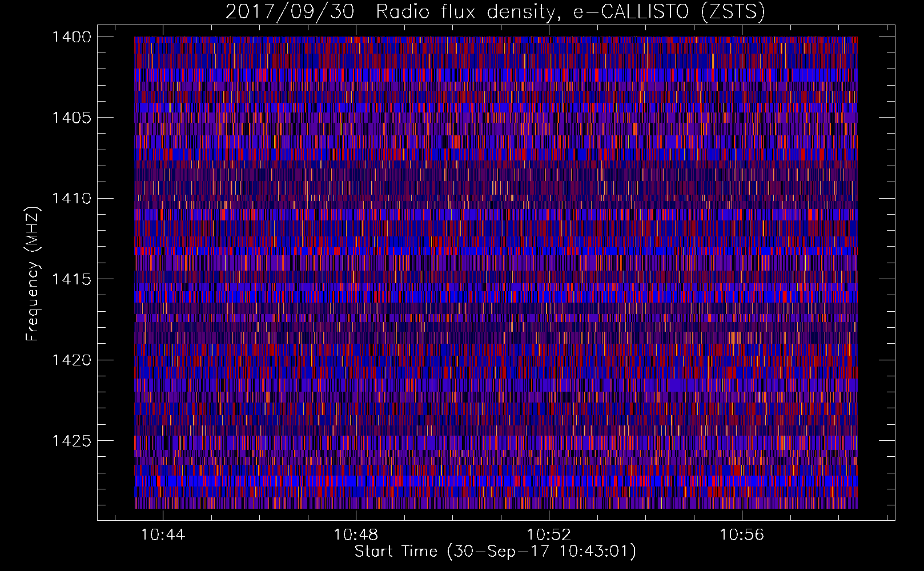Image resolution: width=924 pixels, height=571 pixels.
Task: Click the 10:48 time axis label
Action: point(356,535)
